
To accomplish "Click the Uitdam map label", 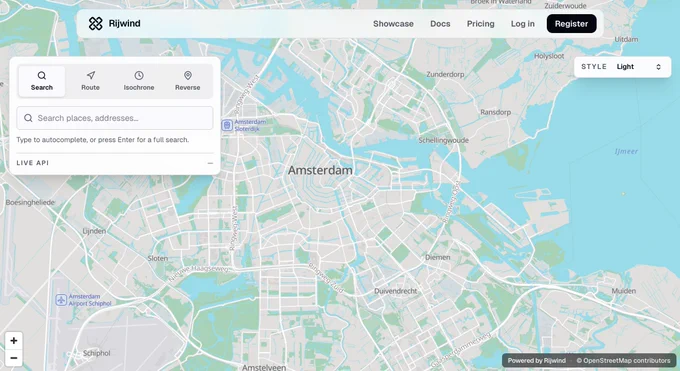I will (x=626, y=39).
